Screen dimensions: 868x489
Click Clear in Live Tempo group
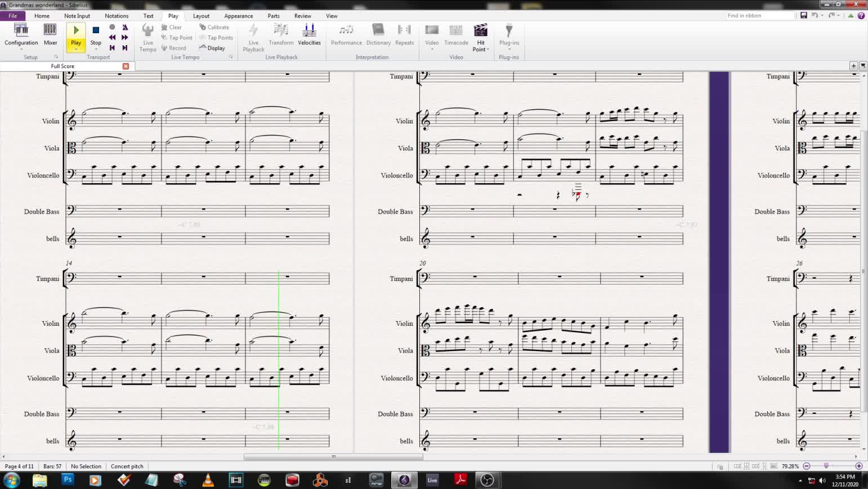point(172,27)
